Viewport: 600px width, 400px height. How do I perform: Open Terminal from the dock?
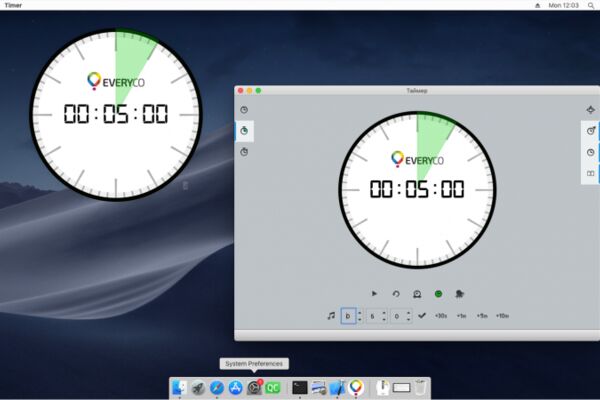coord(300,388)
